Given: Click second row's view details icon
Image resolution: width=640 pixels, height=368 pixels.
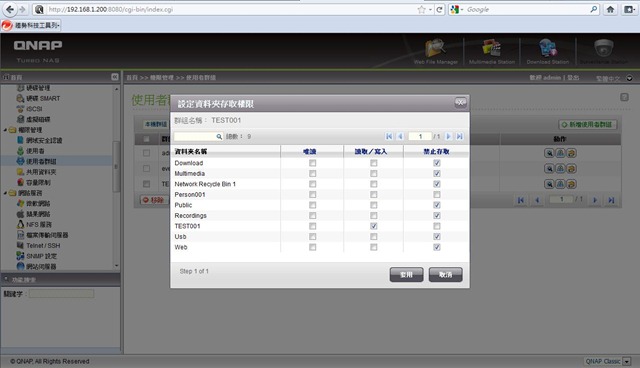Looking at the screenshot, I should click(549, 168).
